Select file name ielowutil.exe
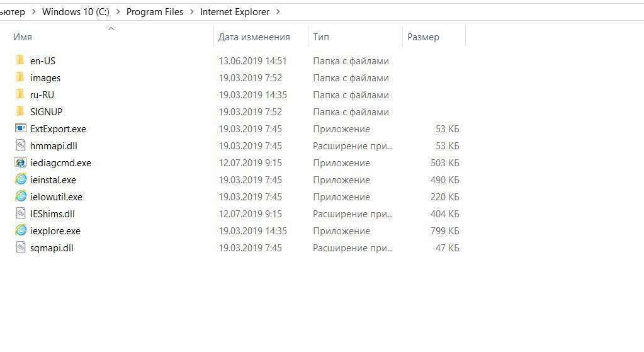This screenshot has height=352, width=644. point(56,196)
